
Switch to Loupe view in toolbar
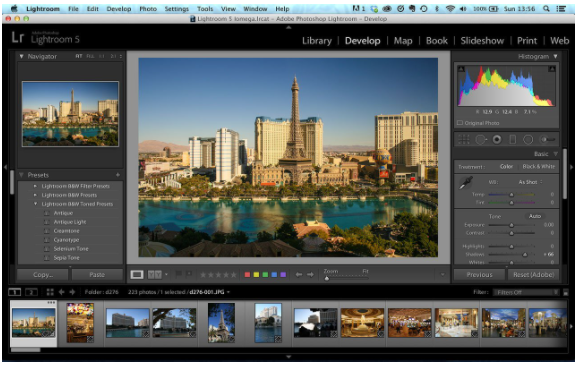(137, 274)
